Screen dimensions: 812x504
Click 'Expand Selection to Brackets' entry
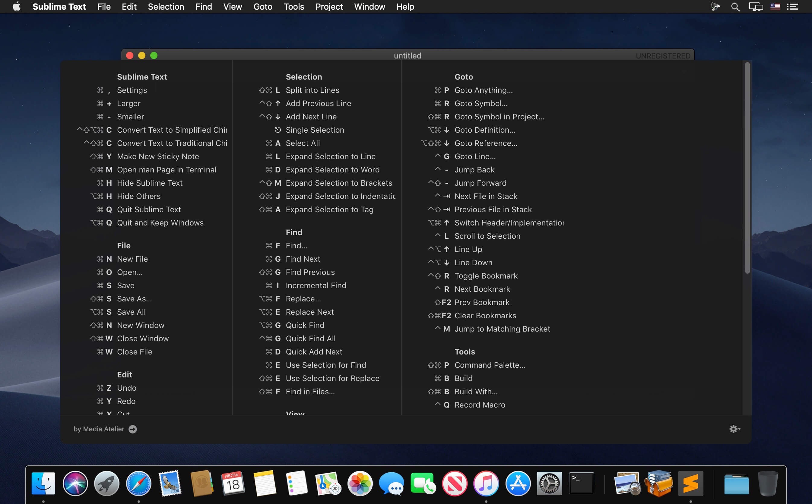point(338,183)
